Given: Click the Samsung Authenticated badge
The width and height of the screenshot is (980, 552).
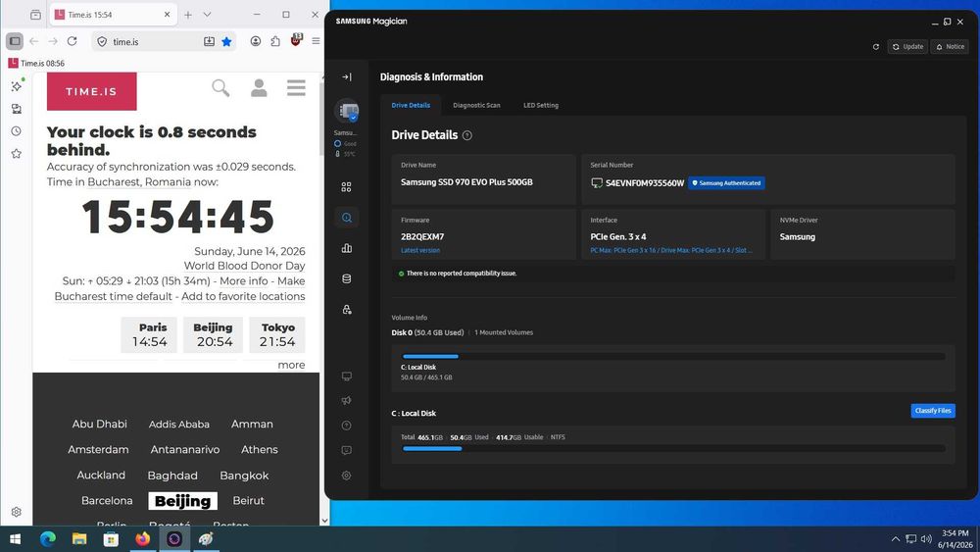Looking at the screenshot, I should click(726, 183).
